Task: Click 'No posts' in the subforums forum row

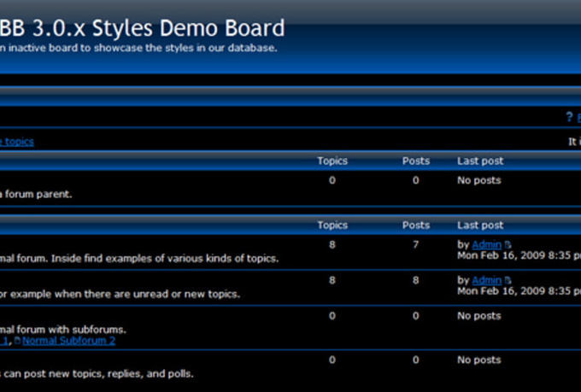Action: tap(478, 316)
